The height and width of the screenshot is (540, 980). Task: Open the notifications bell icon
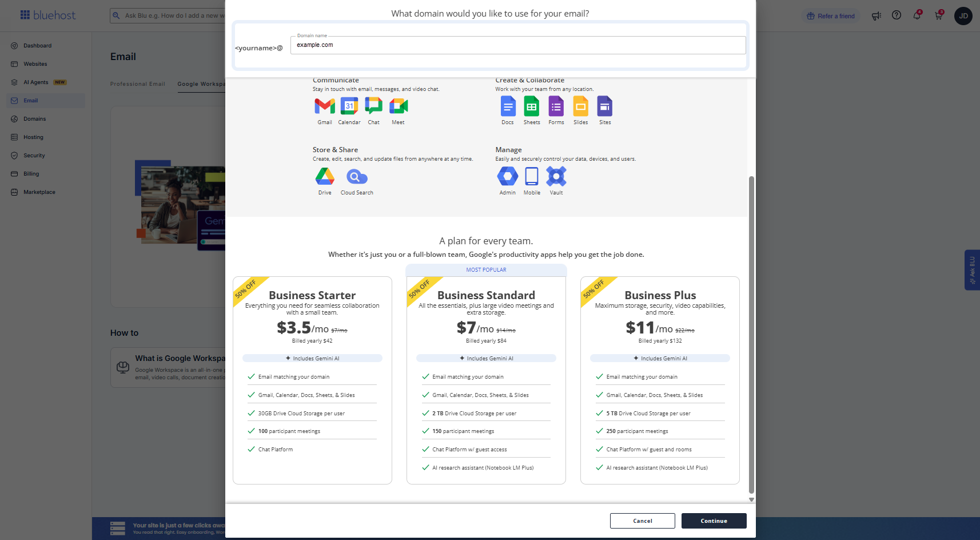917,15
